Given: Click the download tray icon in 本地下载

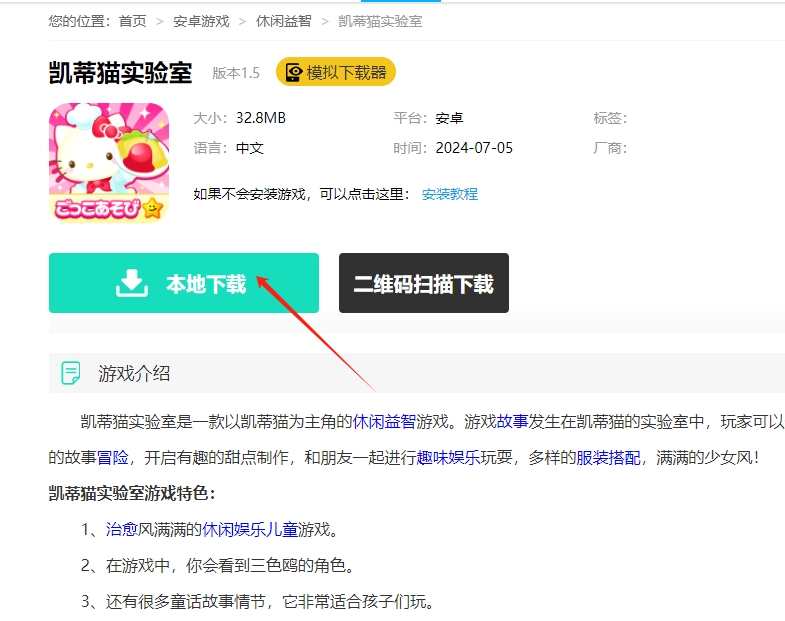Looking at the screenshot, I should click(132, 283).
